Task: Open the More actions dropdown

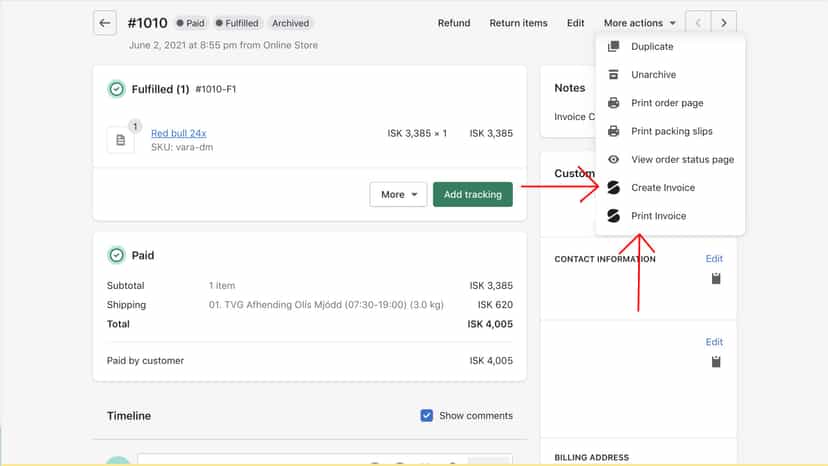Action: point(639,23)
